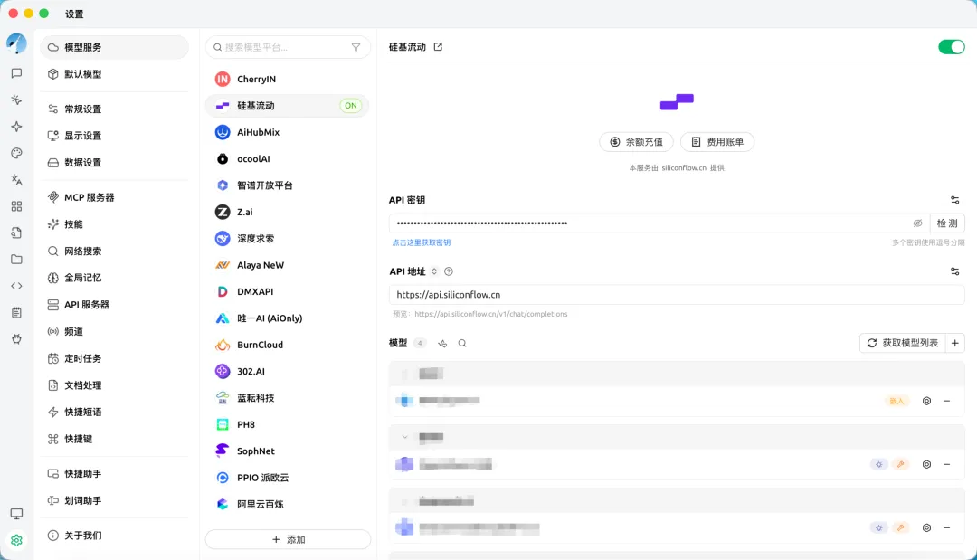Open 全局记忆 settings section

(114, 278)
